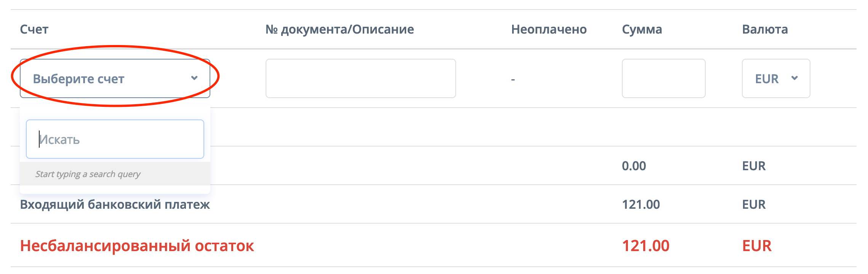The image size is (868, 274).
Task: Focus the "Искать" search field
Action: click(115, 139)
